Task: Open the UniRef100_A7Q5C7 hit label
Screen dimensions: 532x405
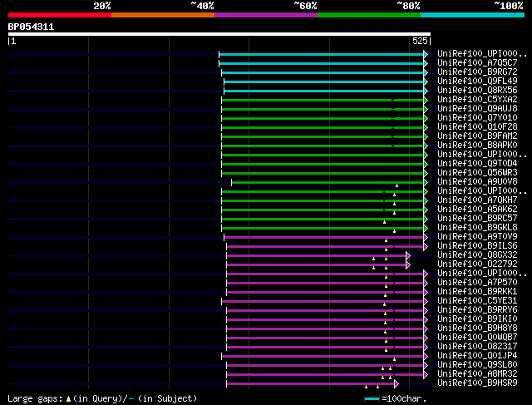Action: 477,63
